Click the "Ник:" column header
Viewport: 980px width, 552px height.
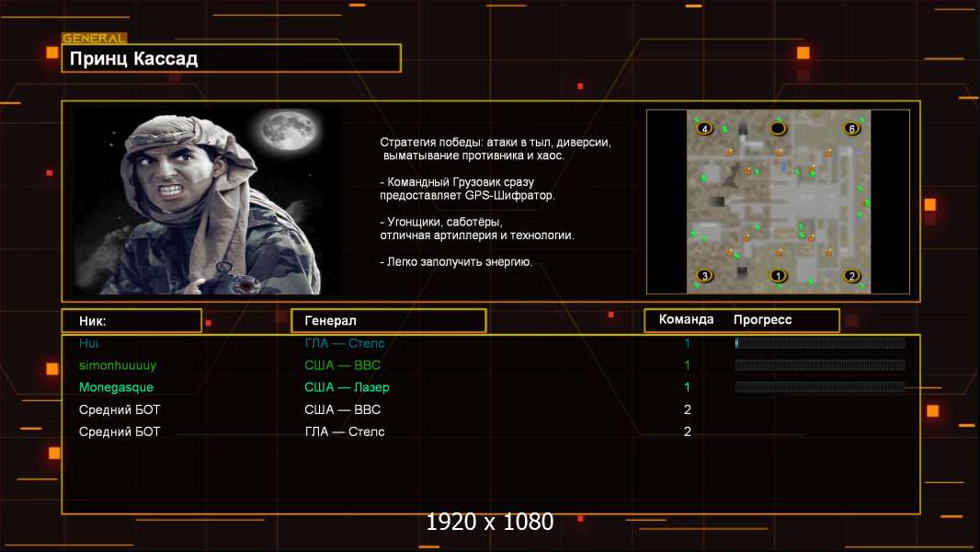coord(93,321)
